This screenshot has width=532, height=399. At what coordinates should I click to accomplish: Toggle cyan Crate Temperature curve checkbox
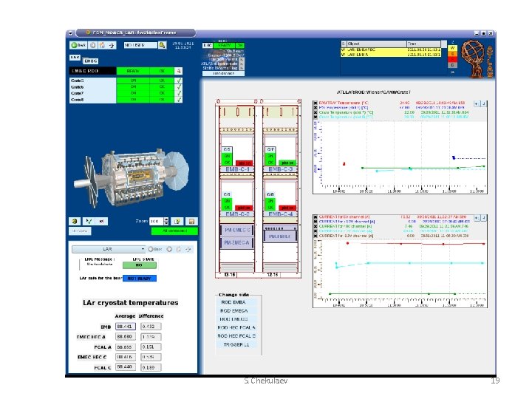(x=316, y=117)
